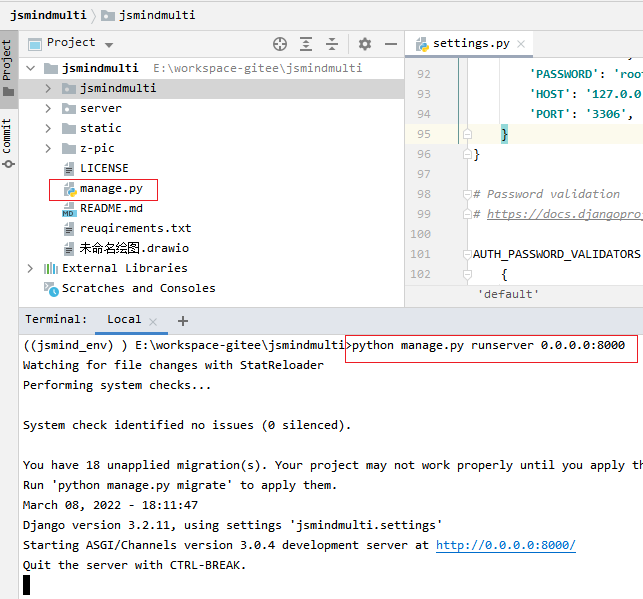Switch to the settings.py editor tab
Viewport: 643px width, 599px height.
click(x=471, y=43)
